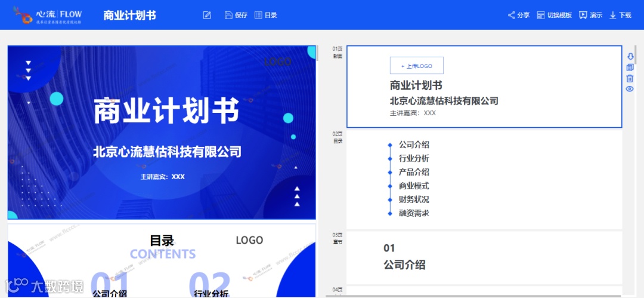The image size is (644, 298).
Task: Click LOGO placeholder on contents slide
Action: coord(249,240)
